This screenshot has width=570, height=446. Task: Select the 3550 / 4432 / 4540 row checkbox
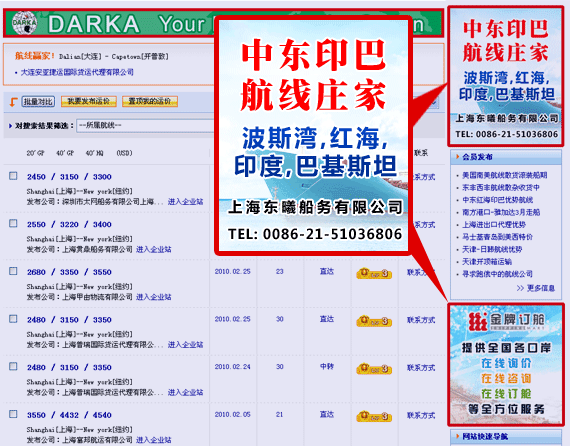pos(13,414)
